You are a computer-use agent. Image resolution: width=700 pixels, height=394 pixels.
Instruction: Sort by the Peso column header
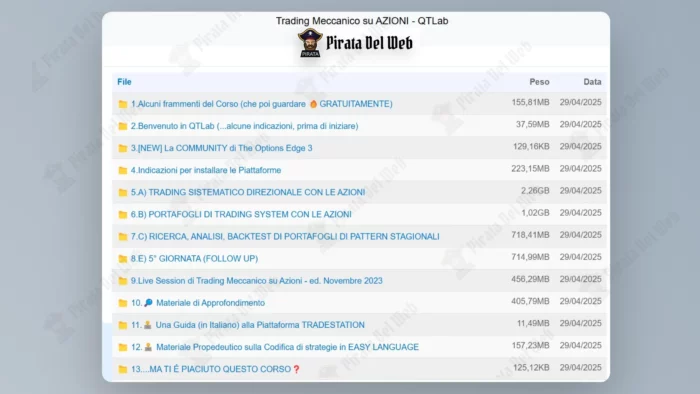539,82
